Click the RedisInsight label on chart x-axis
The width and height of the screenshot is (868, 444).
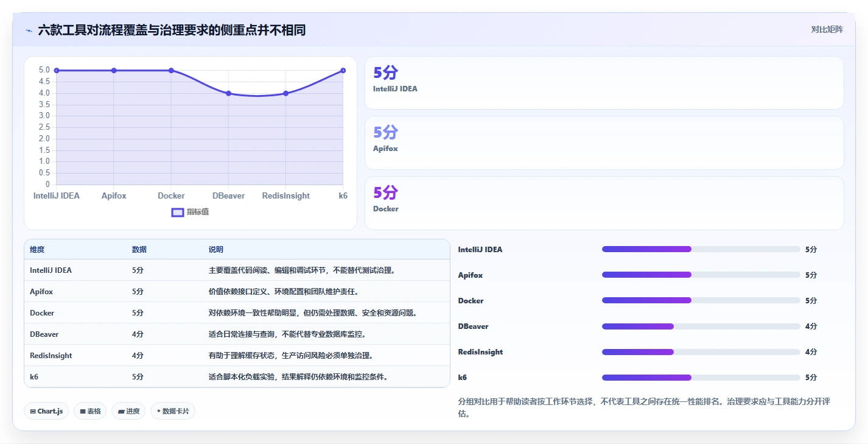click(x=285, y=196)
